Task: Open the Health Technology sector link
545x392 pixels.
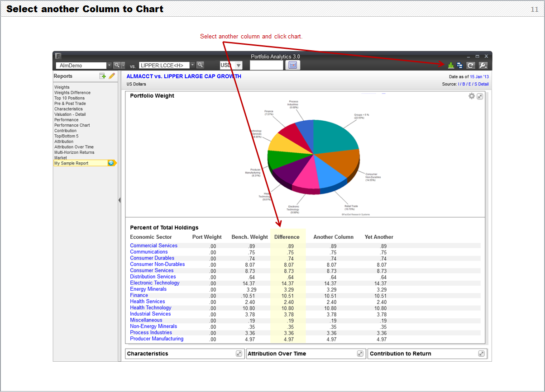Action: [151, 307]
